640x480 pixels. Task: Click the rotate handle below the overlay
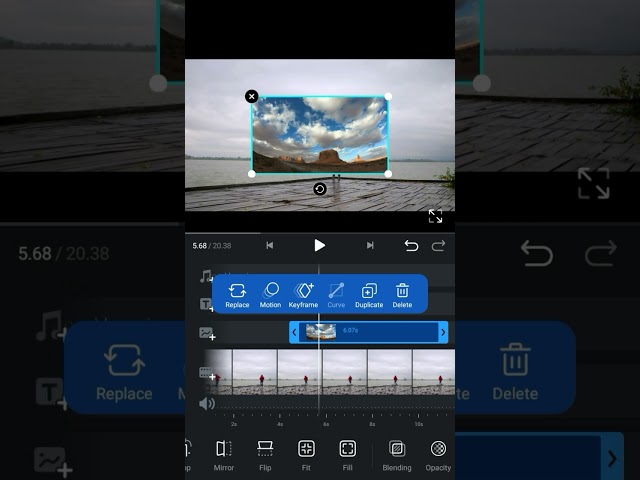(x=320, y=189)
